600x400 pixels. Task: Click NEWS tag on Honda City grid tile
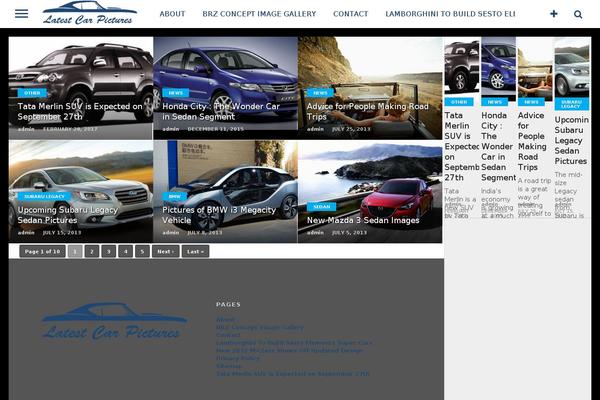176,93
